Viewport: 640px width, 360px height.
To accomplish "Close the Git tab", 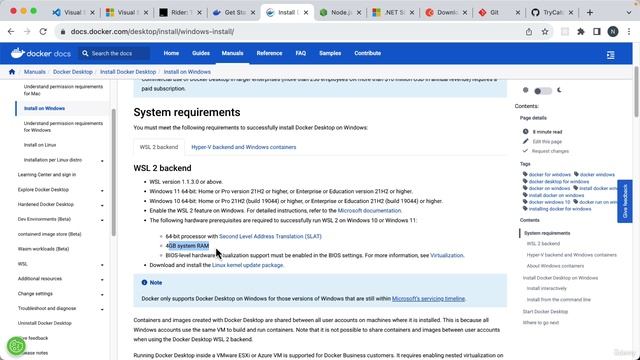I will [518, 13].
